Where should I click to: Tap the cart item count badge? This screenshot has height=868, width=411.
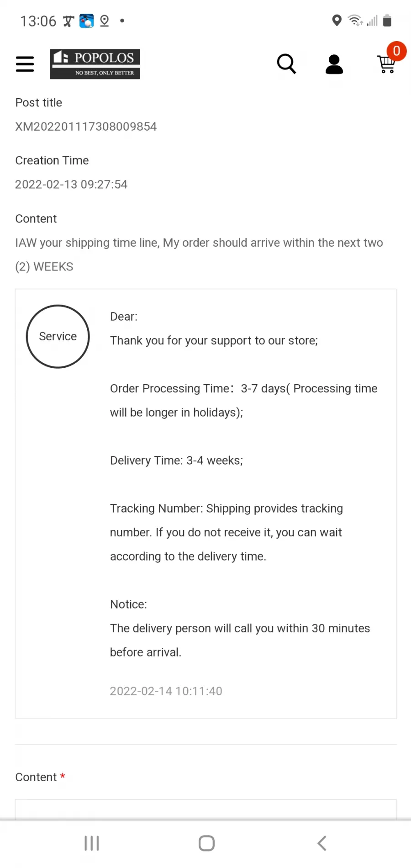pyautogui.click(x=396, y=51)
